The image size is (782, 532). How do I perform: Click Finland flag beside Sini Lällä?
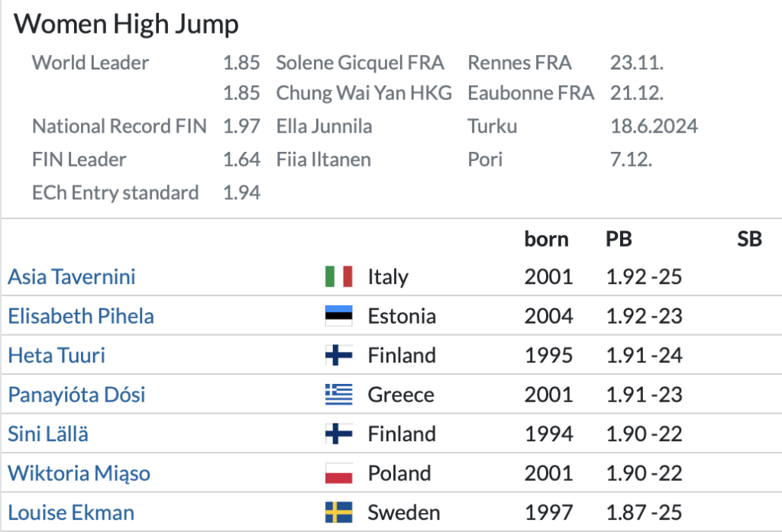tap(338, 434)
